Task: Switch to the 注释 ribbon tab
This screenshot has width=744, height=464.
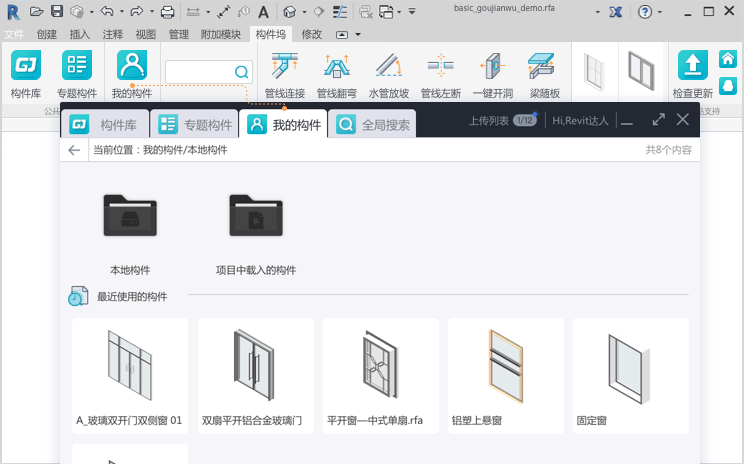Action: click(x=112, y=34)
